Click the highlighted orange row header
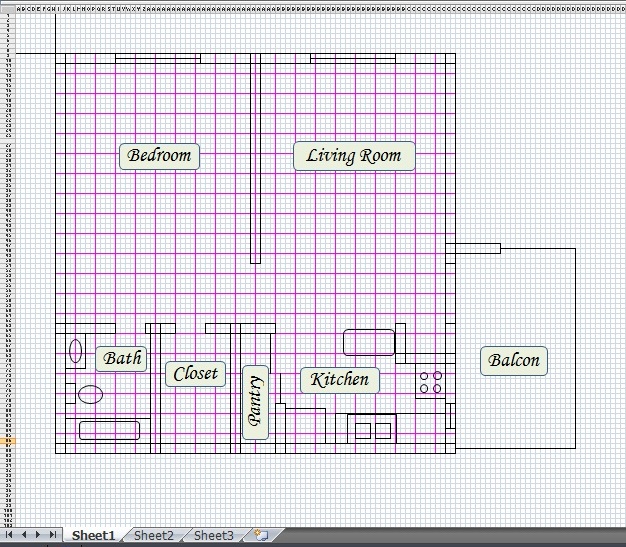Viewport: 626px width, 547px height. [x=8, y=441]
